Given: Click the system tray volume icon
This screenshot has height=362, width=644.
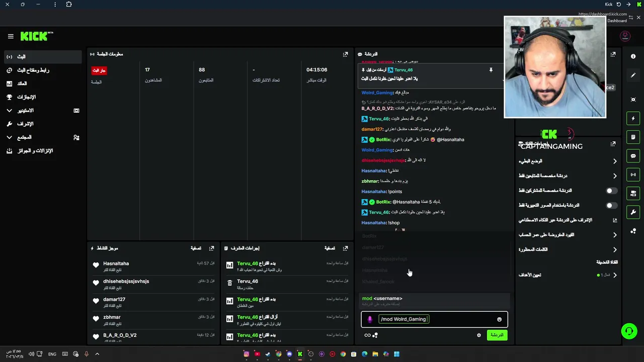Looking at the screenshot, I should point(31,354).
